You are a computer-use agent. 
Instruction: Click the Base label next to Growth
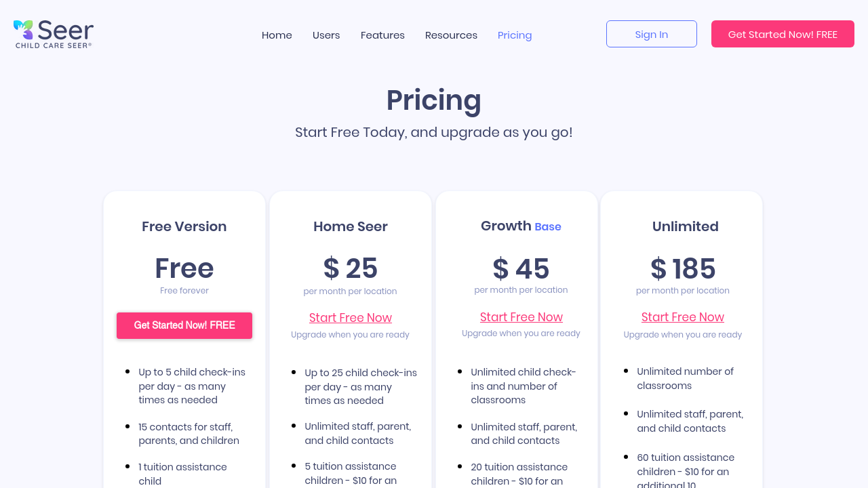click(x=548, y=227)
